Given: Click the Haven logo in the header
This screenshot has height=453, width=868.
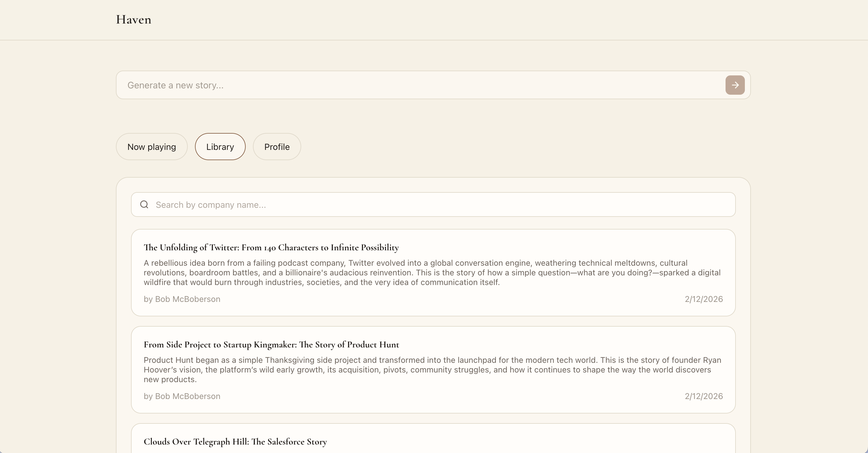Looking at the screenshot, I should point(133,20).
